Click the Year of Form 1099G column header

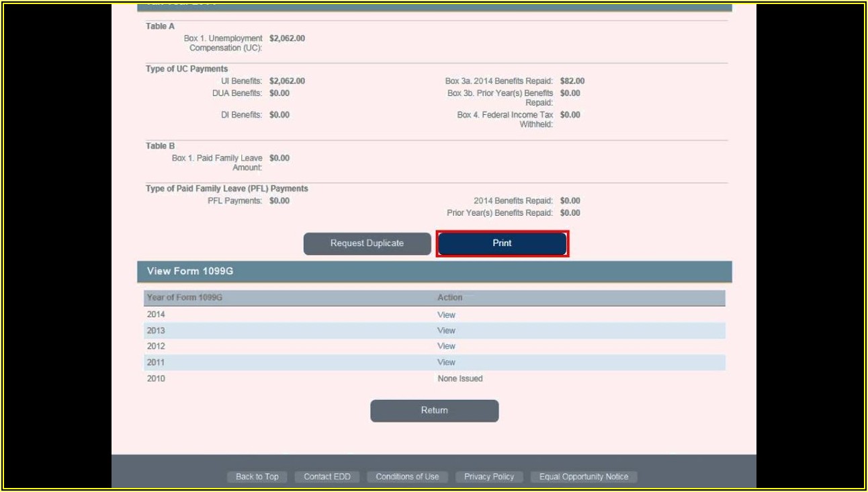(x=184, y=298)
